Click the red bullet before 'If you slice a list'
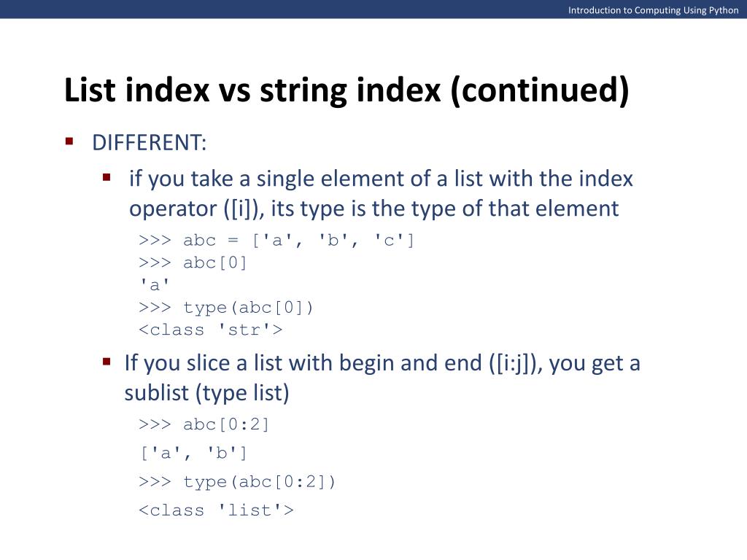 (x=107, y=362)
